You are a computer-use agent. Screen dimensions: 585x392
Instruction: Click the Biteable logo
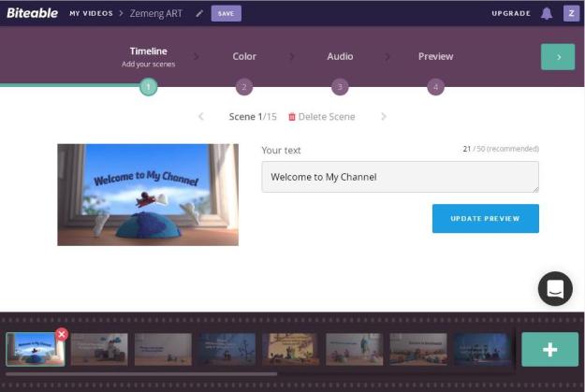coord(31,13)
